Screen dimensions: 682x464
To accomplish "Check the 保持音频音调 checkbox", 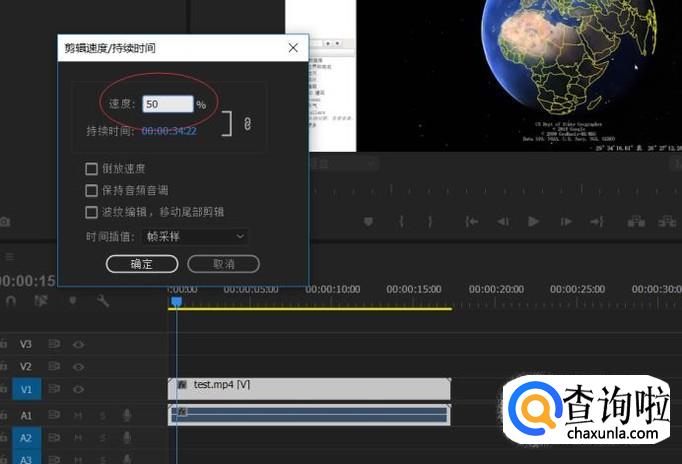I will tap(92, 190).
